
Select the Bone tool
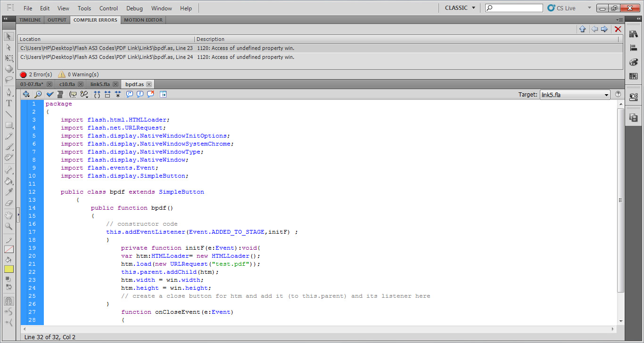[8, 170]
